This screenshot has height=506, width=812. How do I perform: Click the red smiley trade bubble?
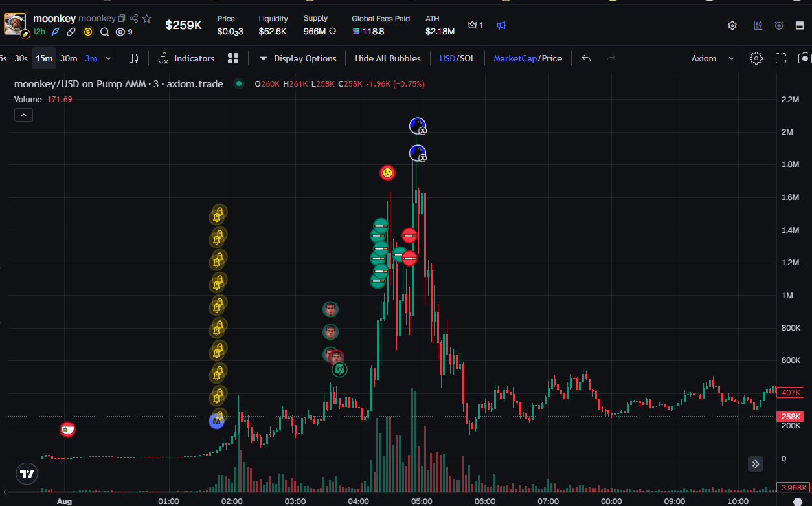coord(387,173)
